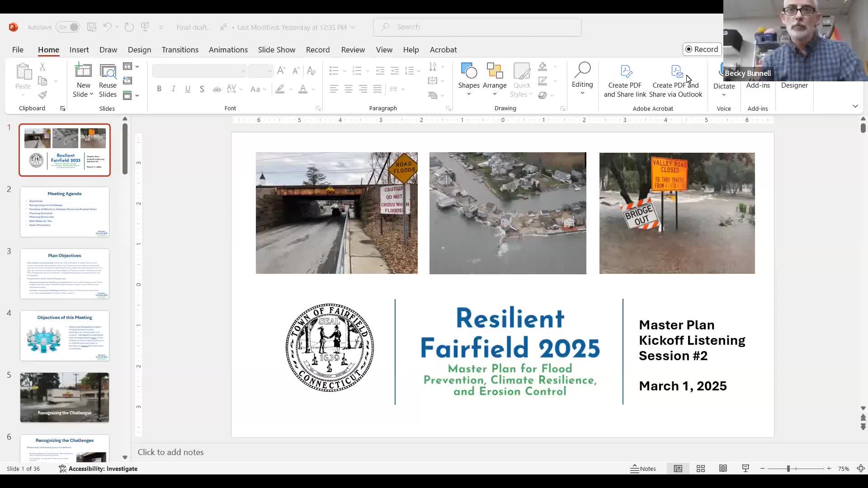
Task: Switch to the Animations tab
Action: pyautogui.click(x=228, y=50)
